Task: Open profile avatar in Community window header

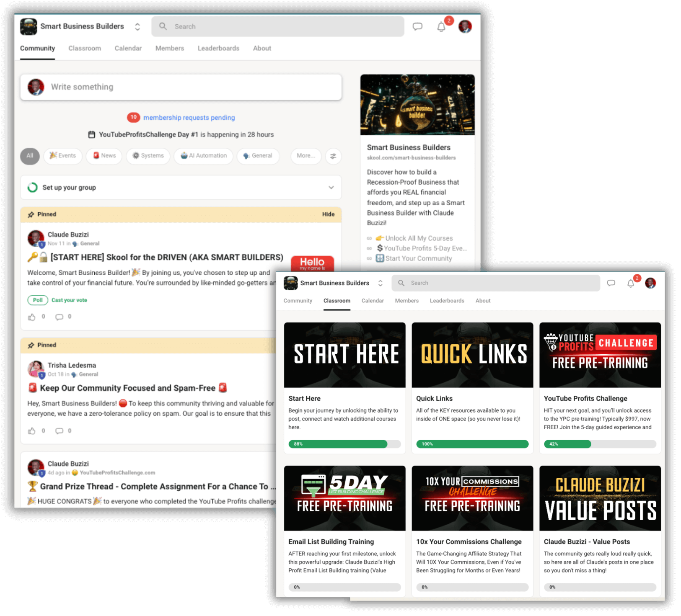Action: point(465,27)
